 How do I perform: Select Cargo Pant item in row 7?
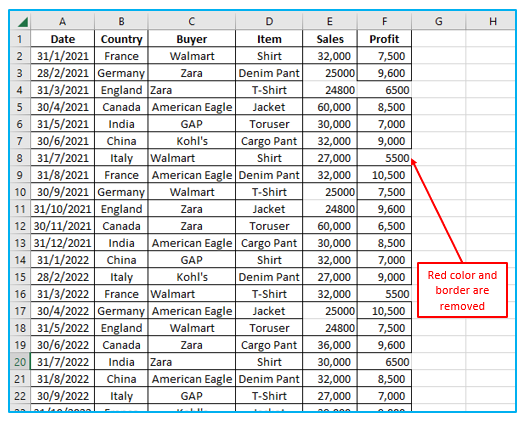click(269, 141)
